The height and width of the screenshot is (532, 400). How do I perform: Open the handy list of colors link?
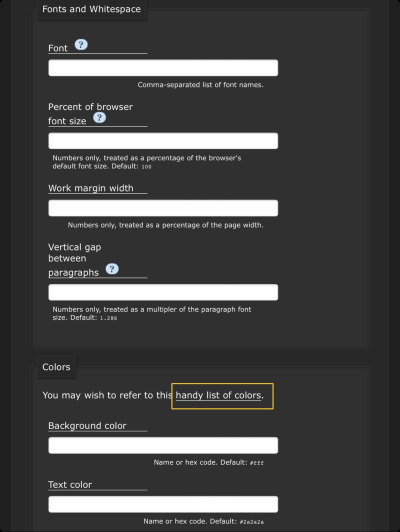pos(218,395)
